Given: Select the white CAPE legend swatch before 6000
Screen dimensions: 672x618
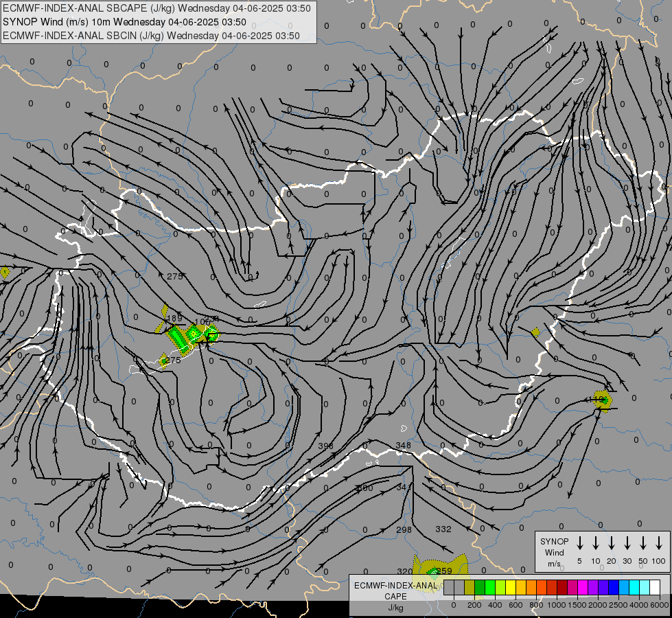Looking at the screenshot, I should point(654,587).
